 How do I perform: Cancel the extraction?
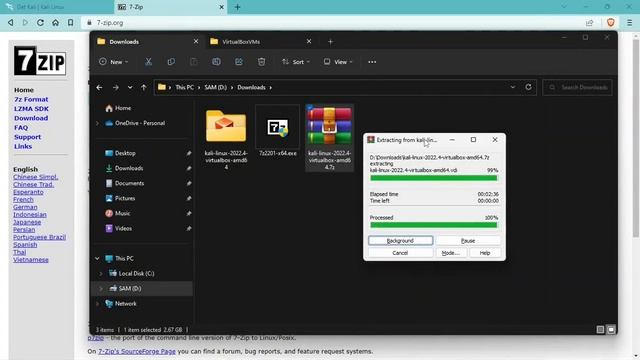400,253
